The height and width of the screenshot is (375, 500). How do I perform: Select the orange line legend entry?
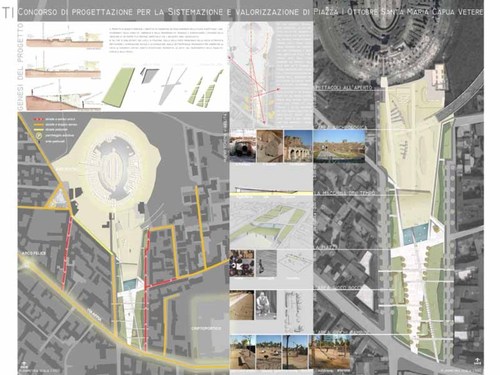click(x=55, y=124)
